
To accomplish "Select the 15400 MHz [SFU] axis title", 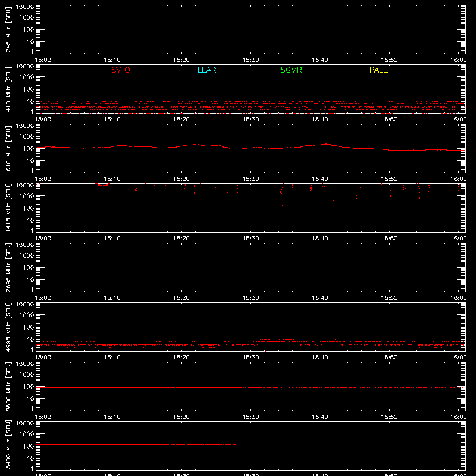I will 8,446.
